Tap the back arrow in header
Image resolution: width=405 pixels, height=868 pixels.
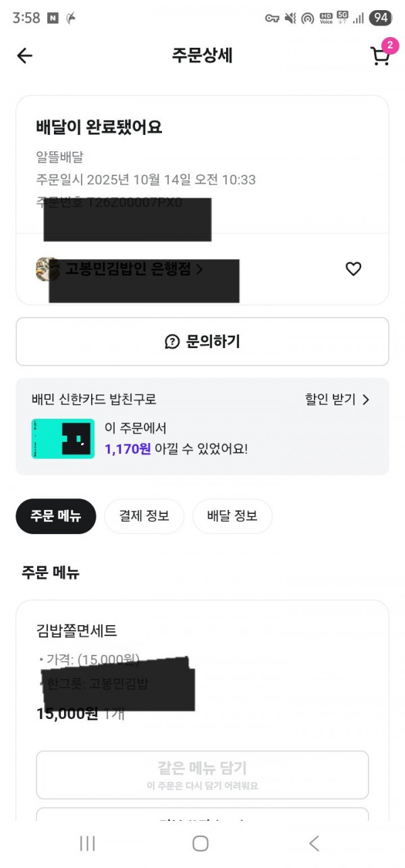click(25, 56)
